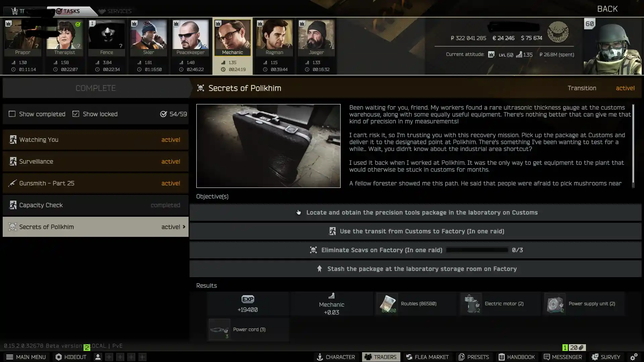
Task: Select the Surveillance task
Action: [x=96, y=161]
